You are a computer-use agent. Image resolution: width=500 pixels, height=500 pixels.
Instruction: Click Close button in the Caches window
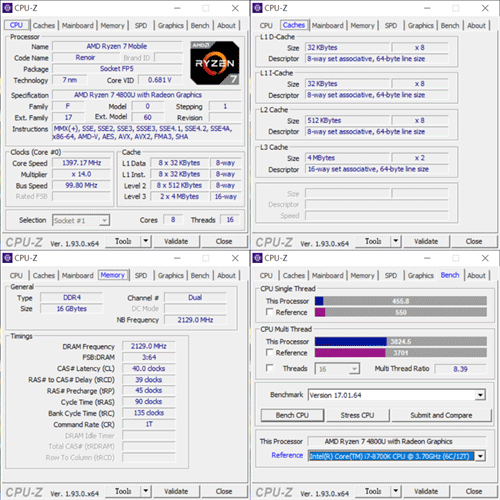click(474, 241)
